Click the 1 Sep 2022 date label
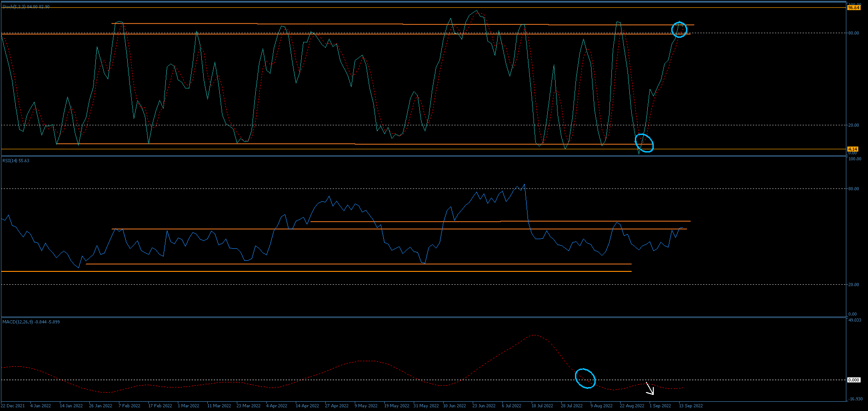Image resolution: width=868 pixels, height=411 pixels. coord(660,406)
